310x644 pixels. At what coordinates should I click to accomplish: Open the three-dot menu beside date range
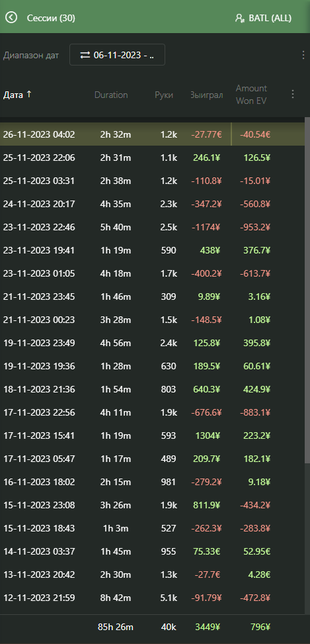point(301,55)
